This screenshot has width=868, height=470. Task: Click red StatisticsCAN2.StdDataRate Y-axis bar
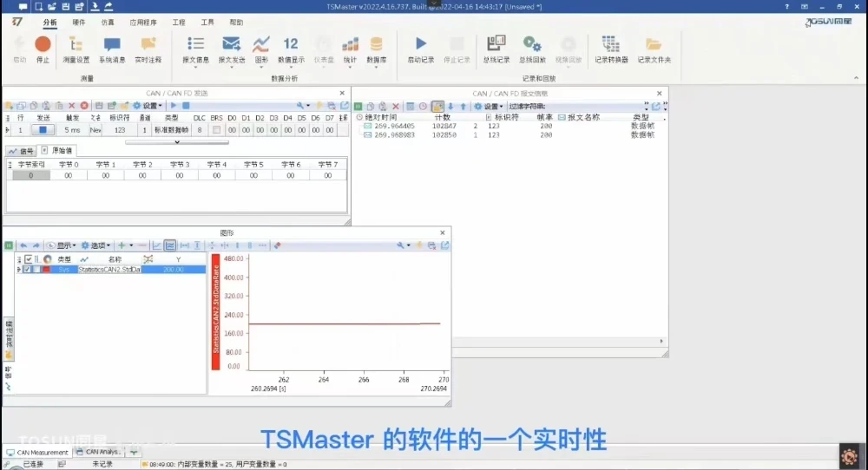(216, 312)
